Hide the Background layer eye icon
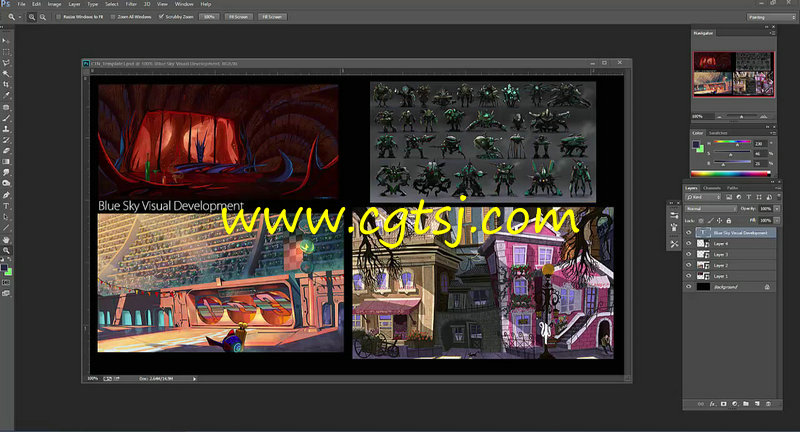This screenshot has height=432, width=800. pyautogui.click(x=689, y=287)
